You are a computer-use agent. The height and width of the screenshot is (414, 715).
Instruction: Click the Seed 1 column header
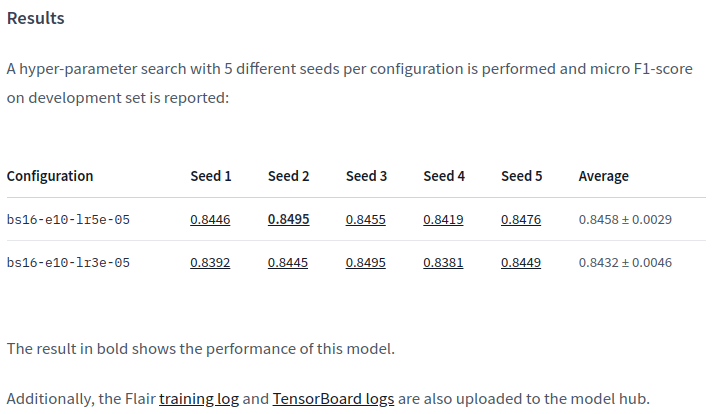[211, 176]
